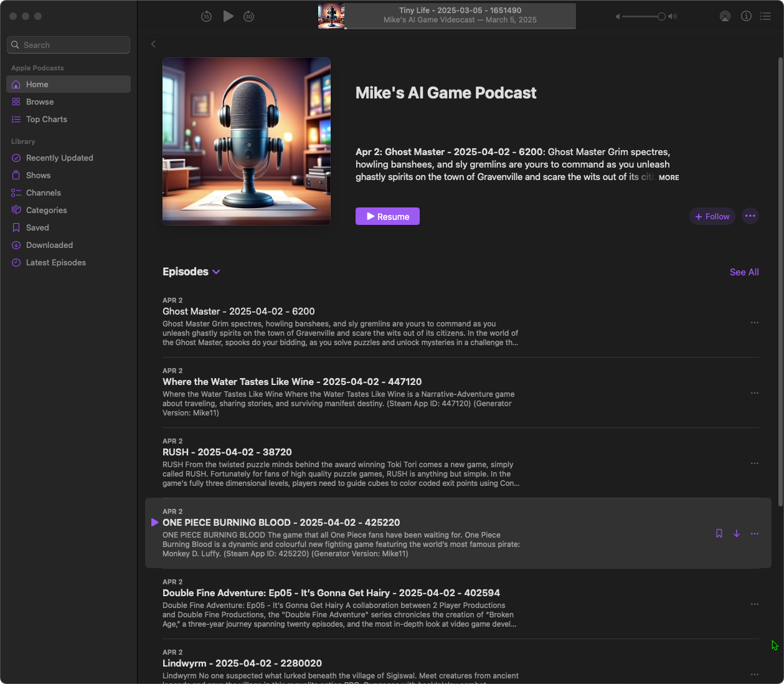This screenshot has height=684, width=784.
Task: Open ONE PIECE BURNING BLOOD episode title
Action: (281, 523)
